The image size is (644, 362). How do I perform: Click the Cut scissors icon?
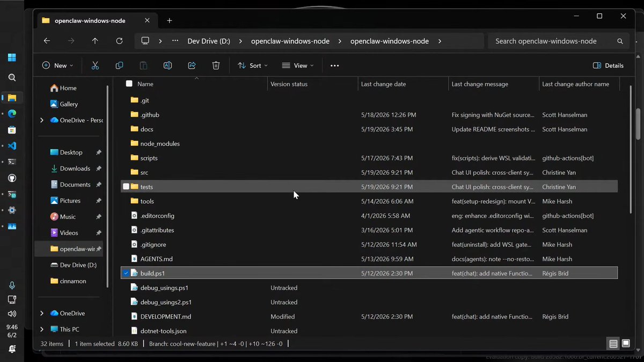[95, 65]
